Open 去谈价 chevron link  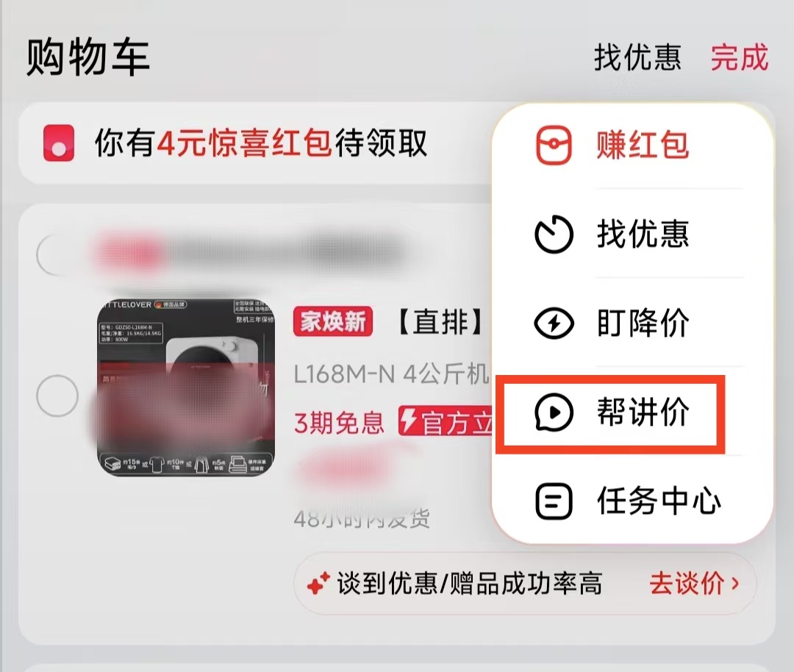694,583
